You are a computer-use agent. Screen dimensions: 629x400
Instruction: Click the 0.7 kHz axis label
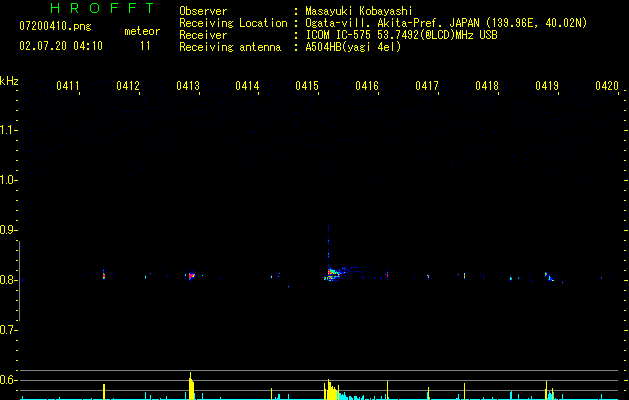[8, 330]
